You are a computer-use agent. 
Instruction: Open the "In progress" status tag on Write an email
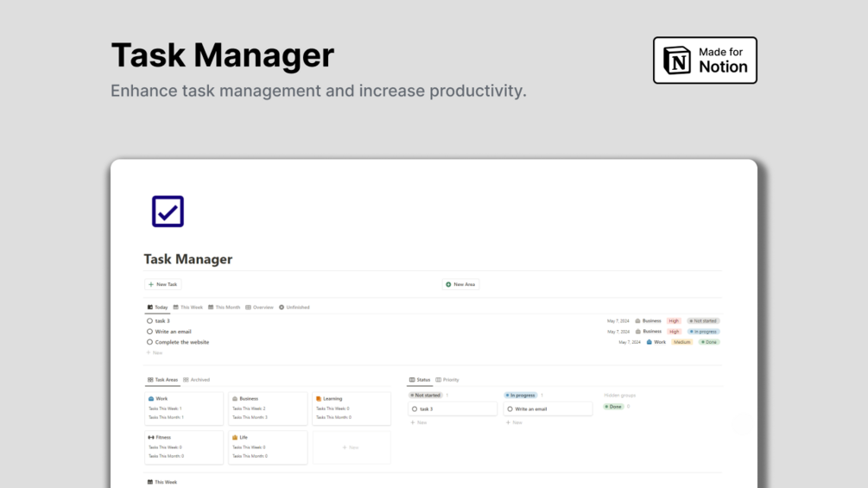pyautogui.click(x=704, y=332)
